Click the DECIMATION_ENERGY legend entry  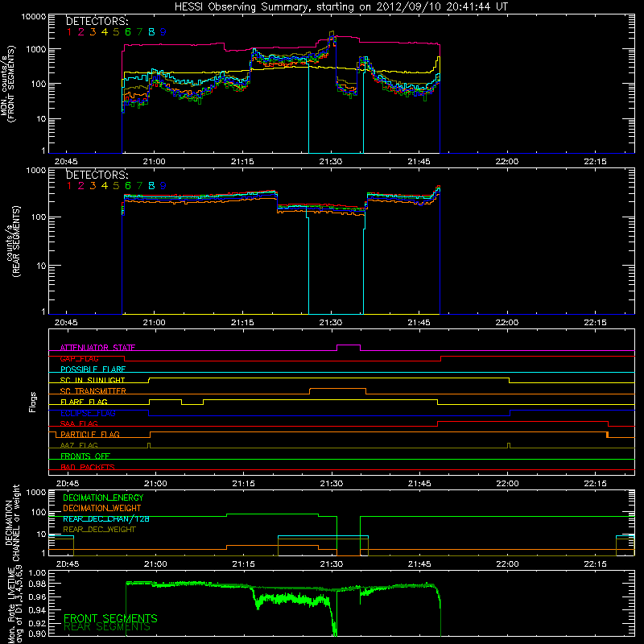(103, 497)
